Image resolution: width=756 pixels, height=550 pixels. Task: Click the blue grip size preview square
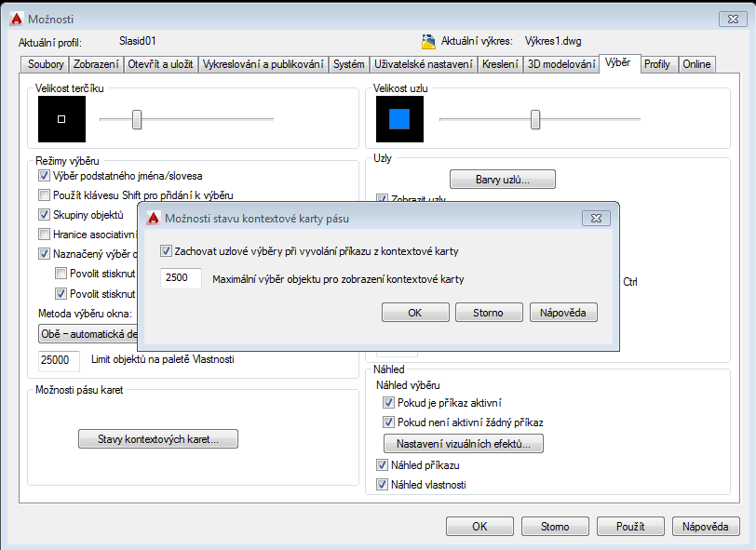(399, 119)
